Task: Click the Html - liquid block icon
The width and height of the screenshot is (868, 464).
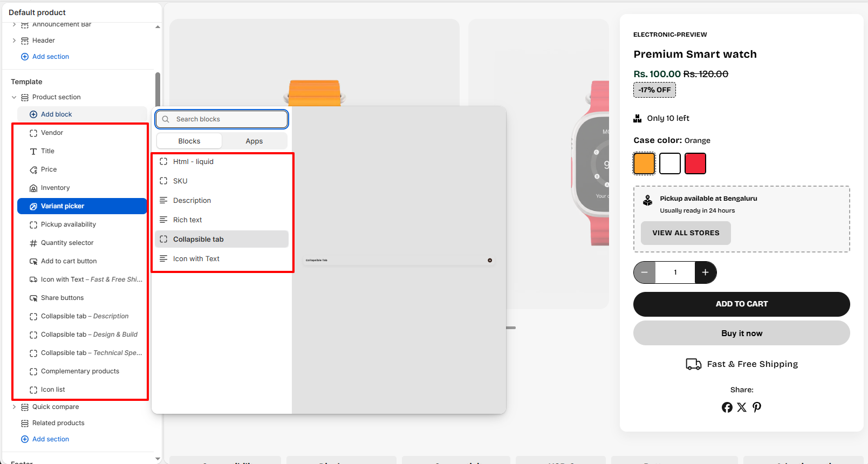Action: pyautogui.click(x=163, y=161)
